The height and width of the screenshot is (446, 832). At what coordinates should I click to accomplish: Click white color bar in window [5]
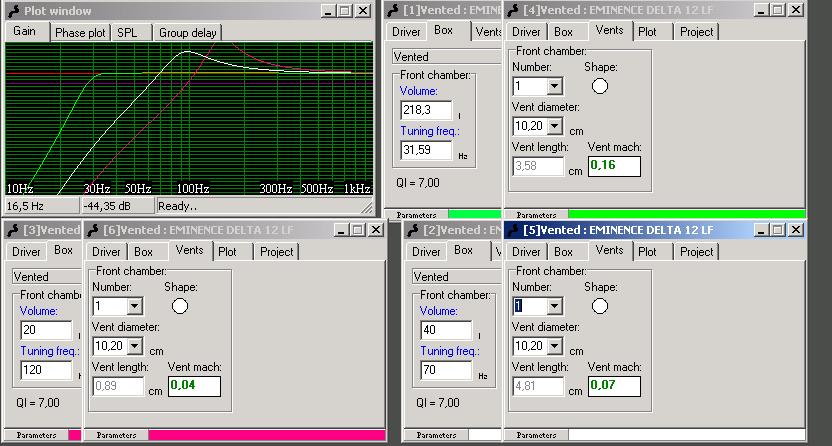(687, 435)
